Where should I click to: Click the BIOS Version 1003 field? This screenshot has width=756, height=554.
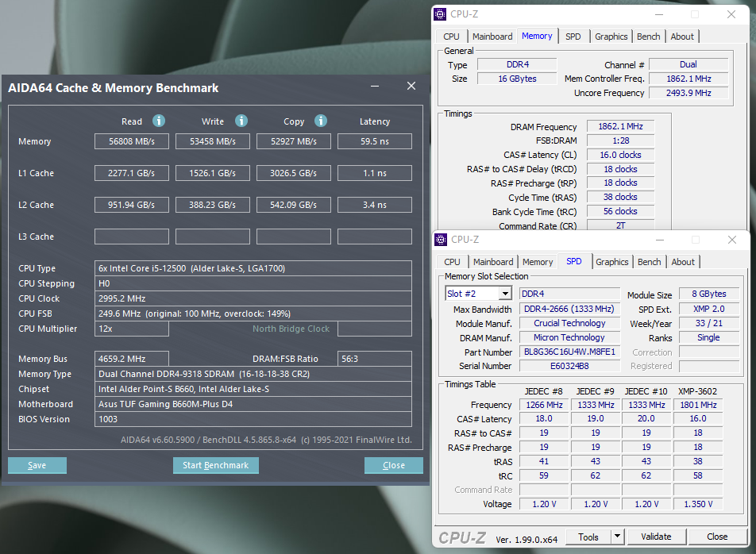click(x=253, y=419)
